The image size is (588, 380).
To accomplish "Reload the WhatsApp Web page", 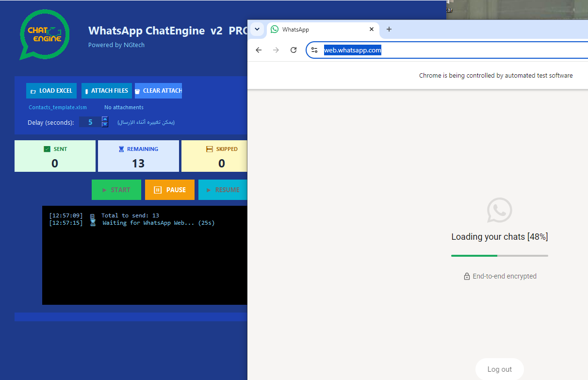I will pyautogui.click(x=294, y=50).
